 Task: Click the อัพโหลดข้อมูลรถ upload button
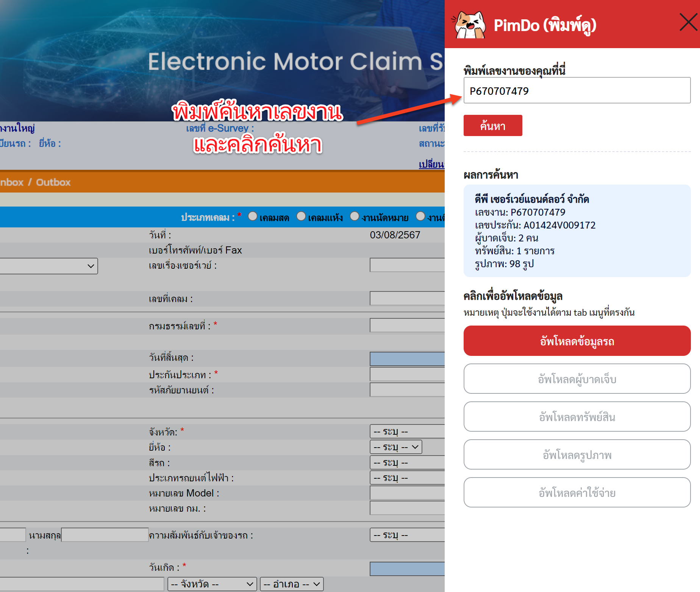coord(577,341)
